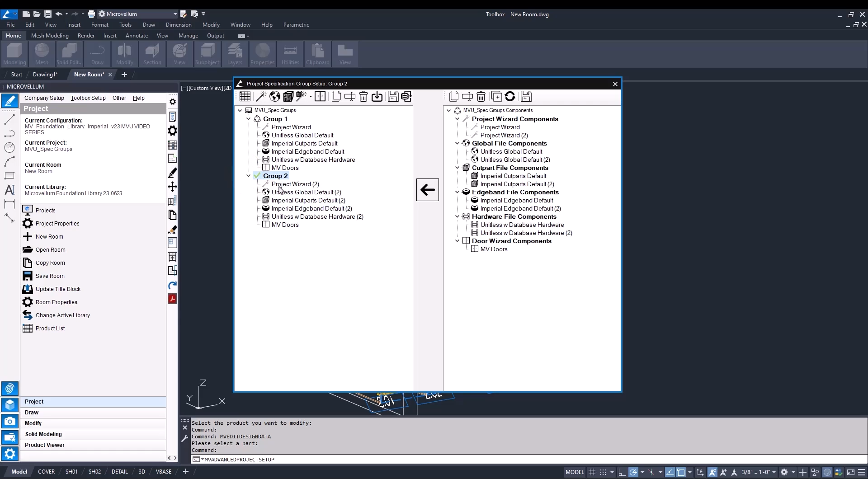The image size is (868, 479).
Task: Collapse Global File Components node
Action: click(457, 143)
